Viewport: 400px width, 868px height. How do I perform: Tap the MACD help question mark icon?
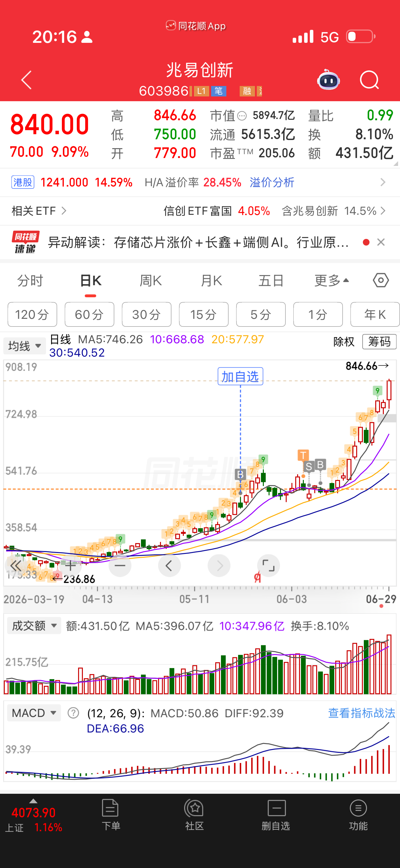click(x=73, y=713)
